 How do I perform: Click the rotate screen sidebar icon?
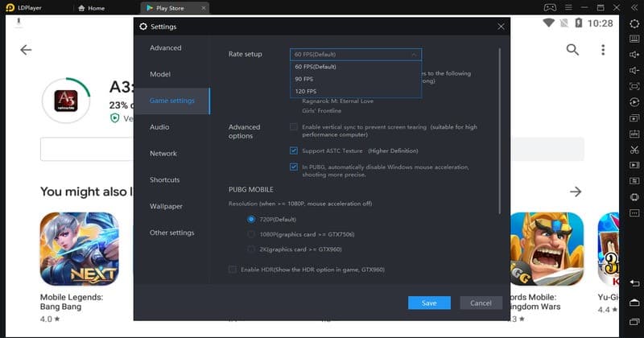(634, 197)
